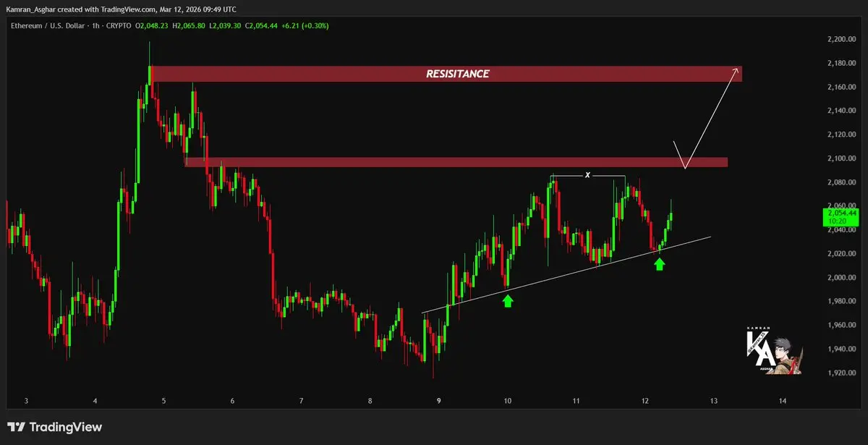Screen dimensions: 868x445
Task: Click bold date label 9 on time axis
Action: tap(438, 401)
